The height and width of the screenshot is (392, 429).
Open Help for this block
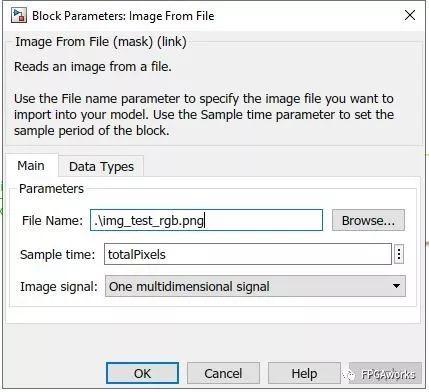[x=304, y=373]
